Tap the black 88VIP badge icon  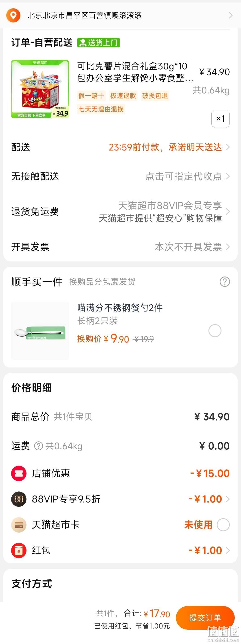(19, 499)
